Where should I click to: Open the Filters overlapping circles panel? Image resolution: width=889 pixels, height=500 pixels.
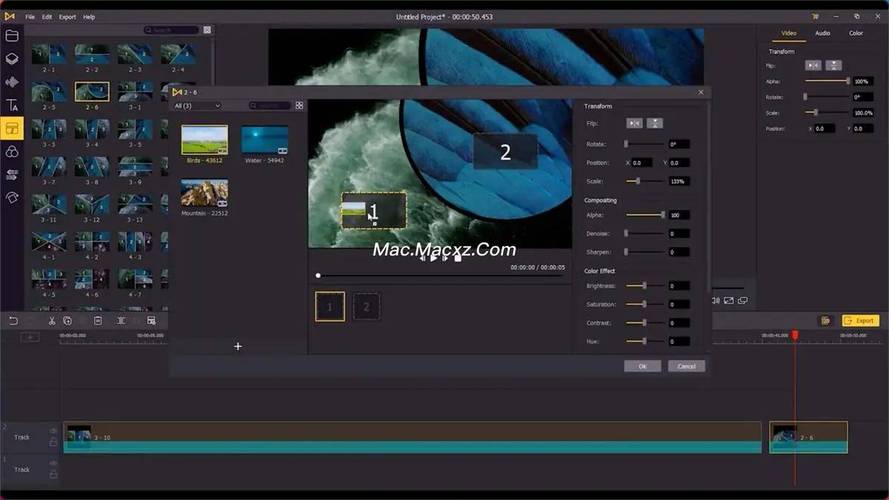12,151
